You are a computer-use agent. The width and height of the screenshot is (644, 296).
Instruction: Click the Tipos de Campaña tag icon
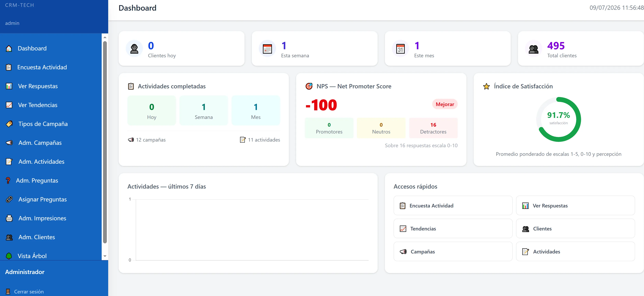pyautogui.click(x=9, y=124)
